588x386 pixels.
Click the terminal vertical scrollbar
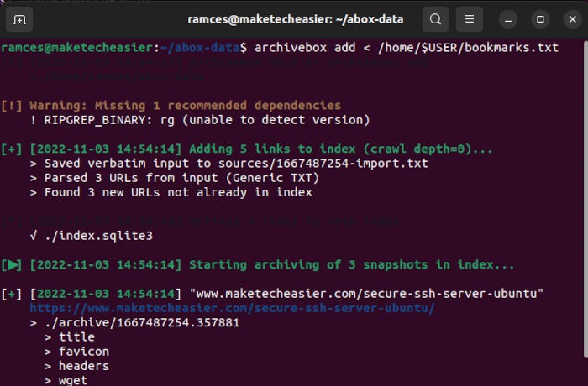(x=585, y=199)
